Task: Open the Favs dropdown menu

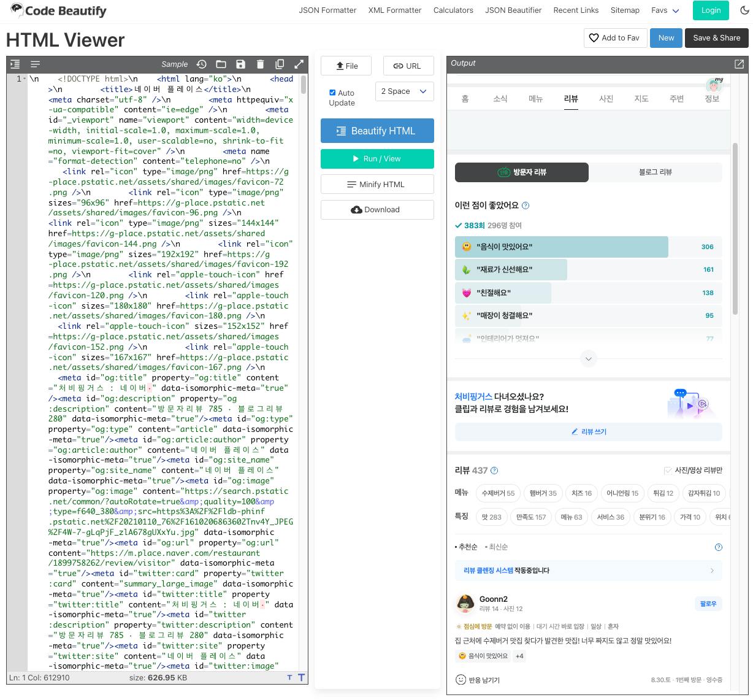Action: tap(665, 10)
